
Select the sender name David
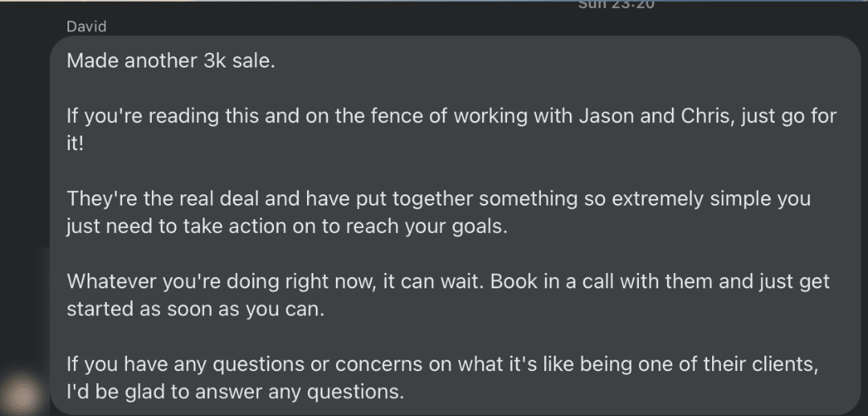point(86,27)
